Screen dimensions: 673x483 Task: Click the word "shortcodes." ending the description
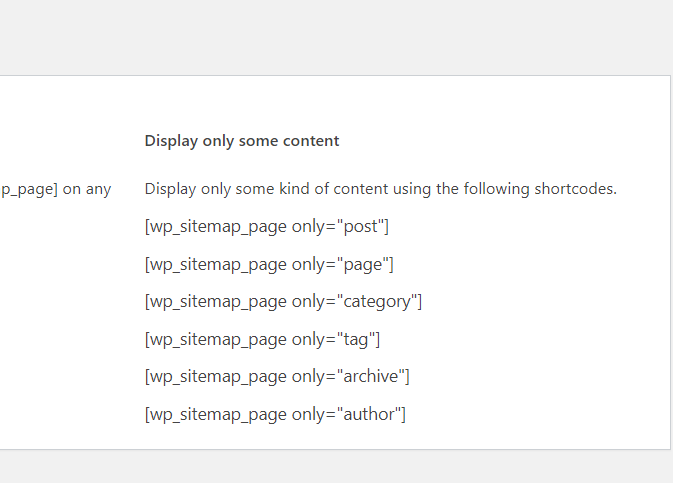click(575, 189)
